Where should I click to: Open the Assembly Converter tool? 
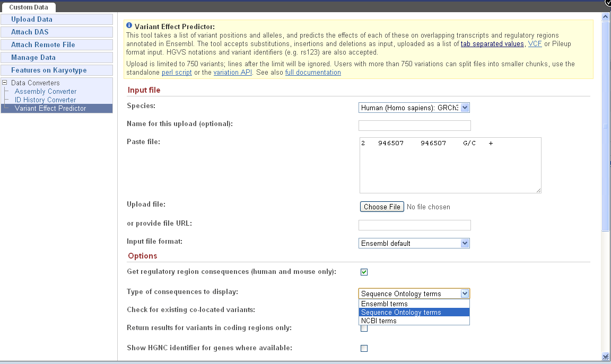[x=46, y=91]
